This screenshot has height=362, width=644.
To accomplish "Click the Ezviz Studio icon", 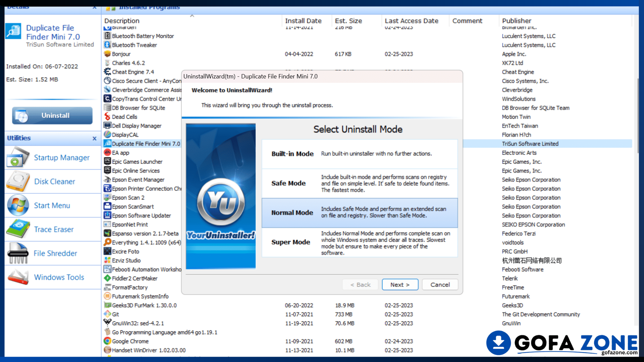I will (107, 260).
